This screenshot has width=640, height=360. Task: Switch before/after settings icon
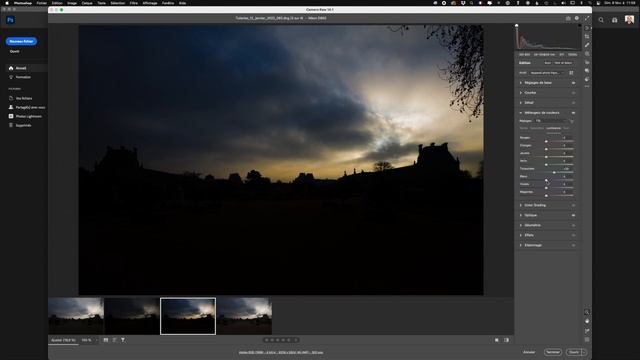506,340
